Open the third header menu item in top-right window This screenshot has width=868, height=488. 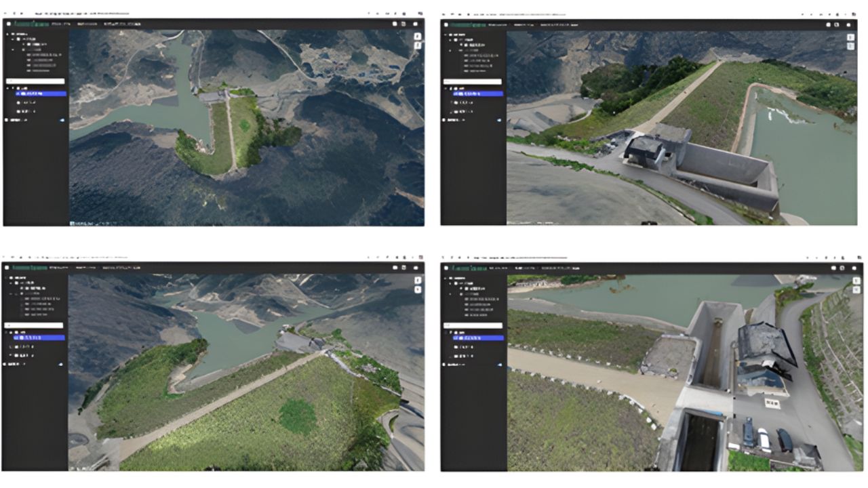click(x=553, y=24)
